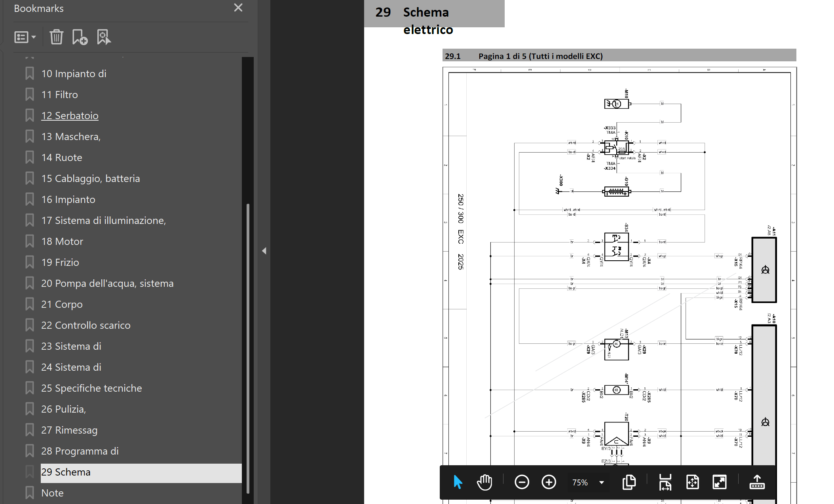Select the hand pan tool

point(484,482)
